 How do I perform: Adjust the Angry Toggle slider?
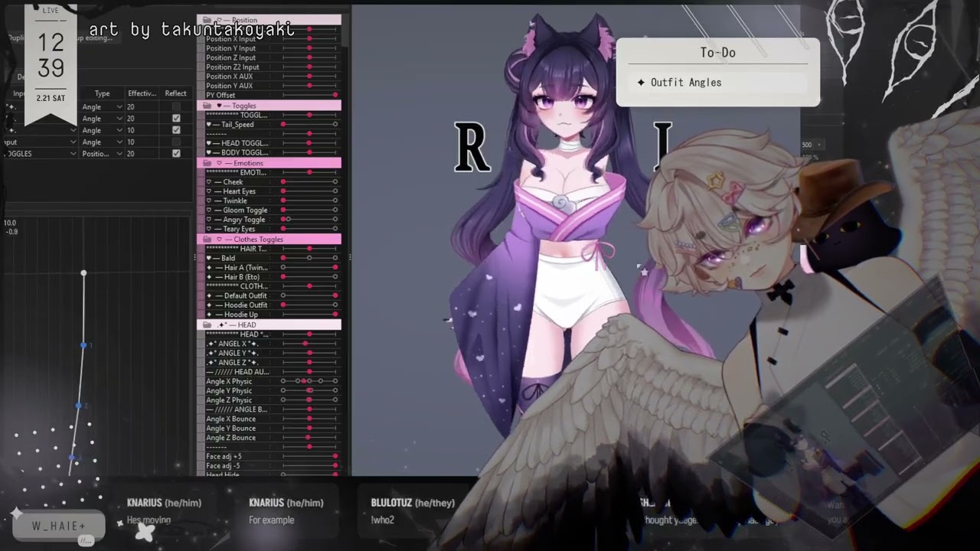[x=309, y=220]
